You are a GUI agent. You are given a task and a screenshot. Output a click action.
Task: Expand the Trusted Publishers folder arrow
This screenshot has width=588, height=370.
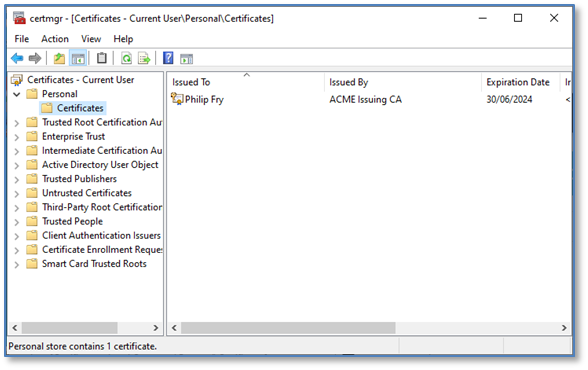[x=16, y=179]
